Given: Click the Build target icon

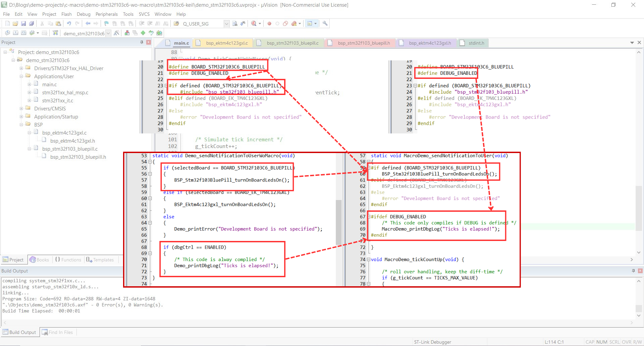Looking at the screenshot, I should (x=15, y=33).
